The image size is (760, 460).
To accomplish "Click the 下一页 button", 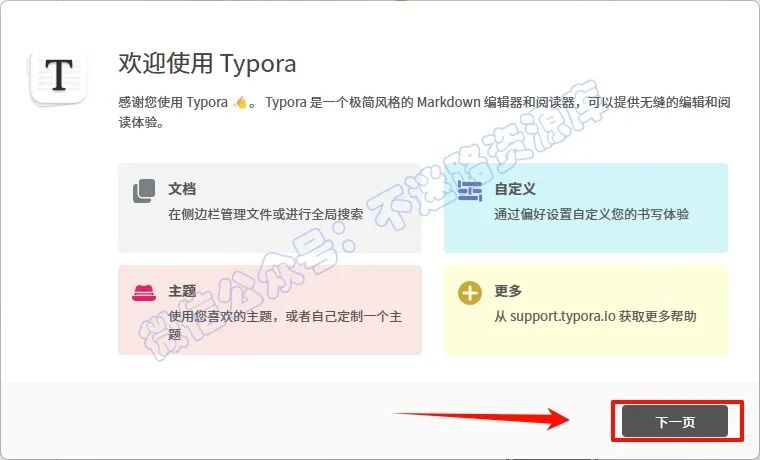I will point(675,421).
